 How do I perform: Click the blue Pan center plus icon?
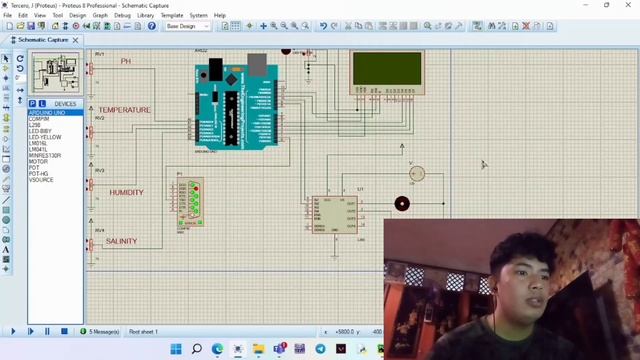tap(263, 26)
